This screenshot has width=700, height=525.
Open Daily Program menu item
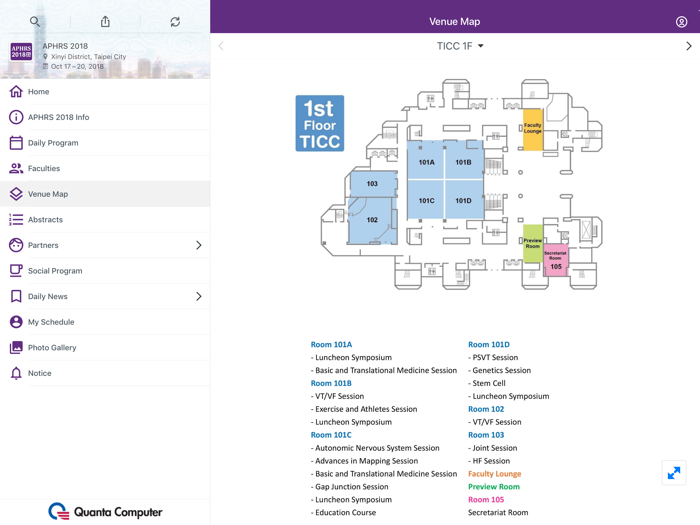point(53,143)
